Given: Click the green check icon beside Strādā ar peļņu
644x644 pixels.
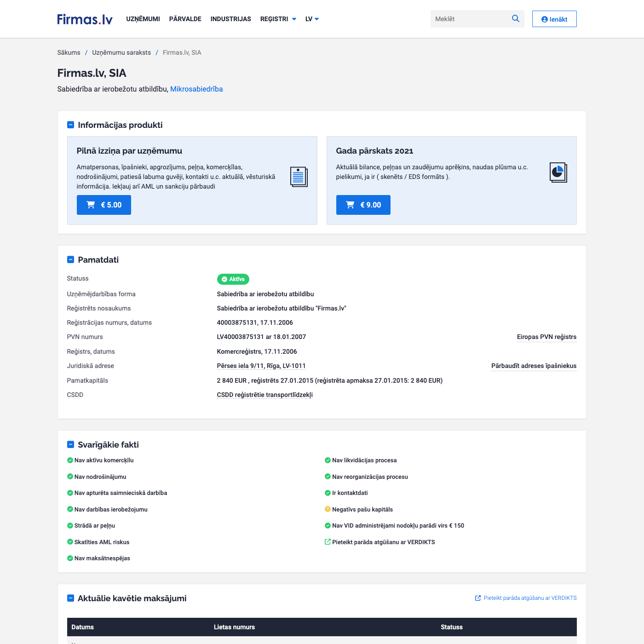Looking at the screenshot, I should [70, 525].
